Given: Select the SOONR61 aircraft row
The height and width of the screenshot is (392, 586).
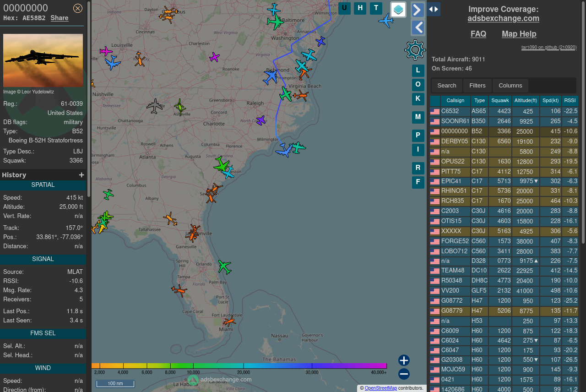Looking at the screenshot, I should pyautogui.click(x=504, y=121).
